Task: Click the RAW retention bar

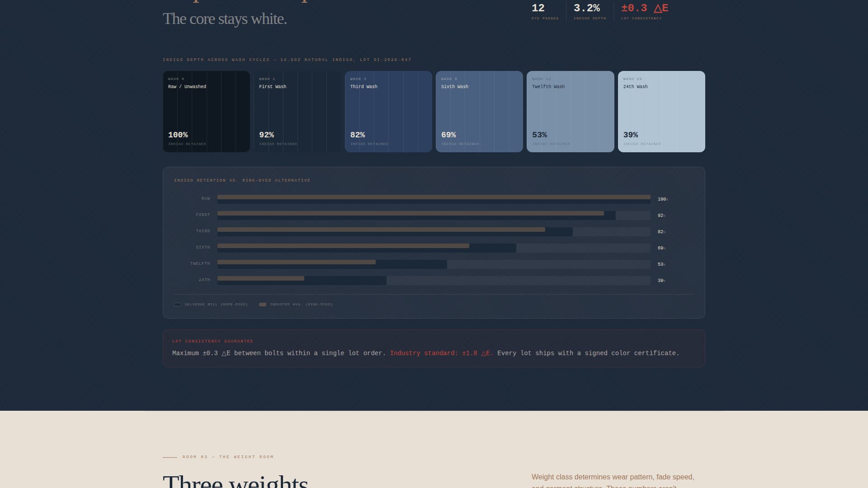Action: tap(433, 198)
